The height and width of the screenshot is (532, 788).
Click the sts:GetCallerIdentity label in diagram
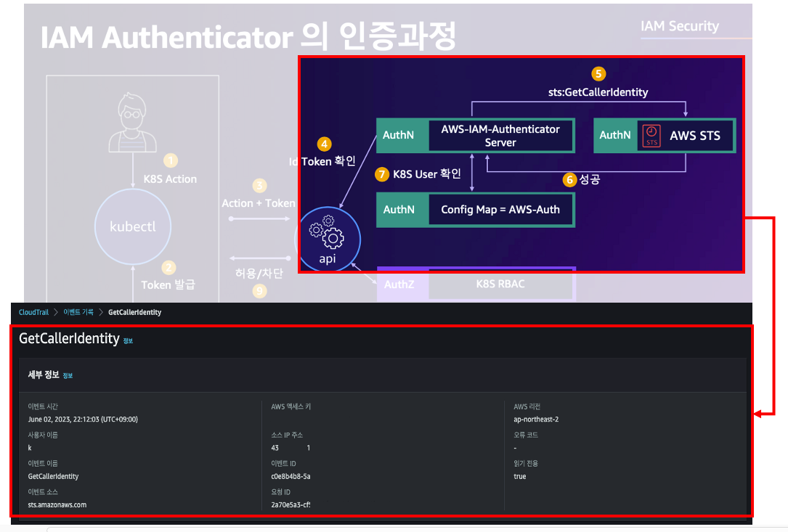click(598, 92)
